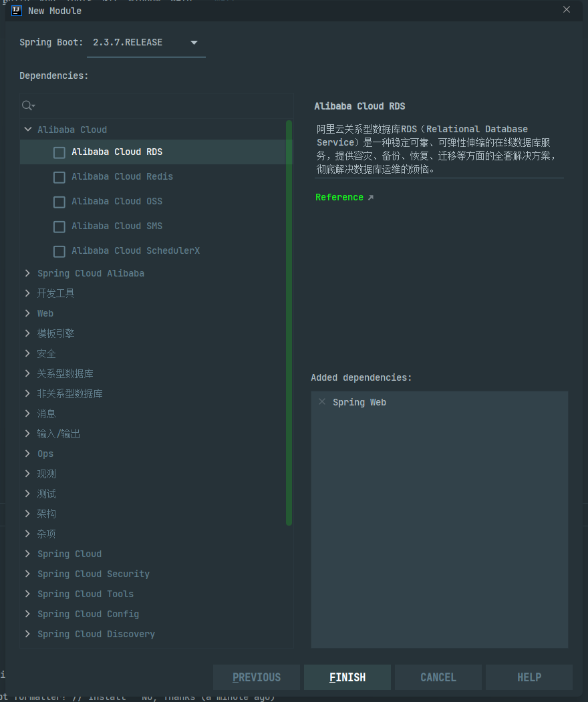Expand the Spring Cloud Alibaba category
The image size is (588, 702).
27,273
